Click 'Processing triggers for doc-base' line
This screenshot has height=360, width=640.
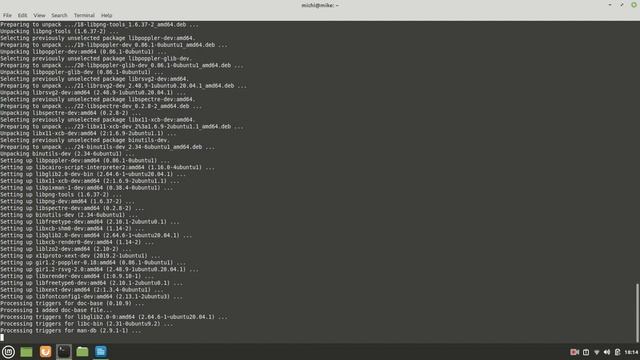[x=72, y=303]
